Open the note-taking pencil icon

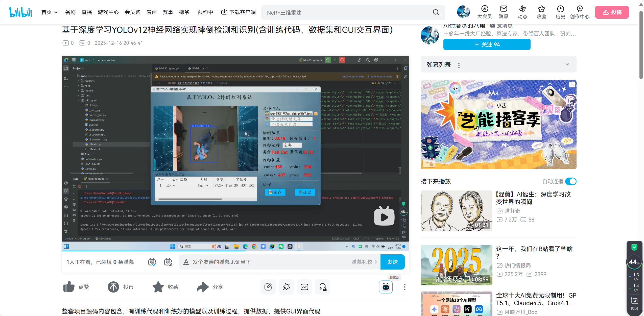[x=268, y=287]
